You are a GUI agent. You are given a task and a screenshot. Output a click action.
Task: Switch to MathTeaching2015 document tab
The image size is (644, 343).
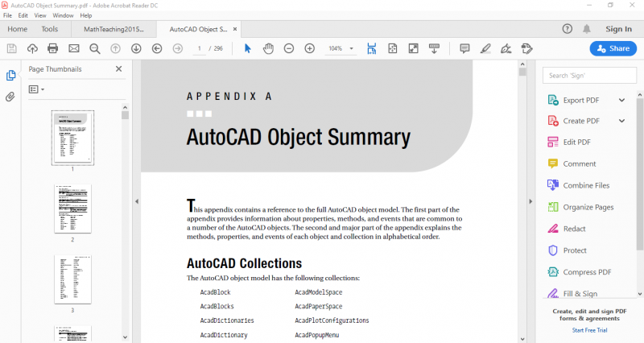coord(114,29)
